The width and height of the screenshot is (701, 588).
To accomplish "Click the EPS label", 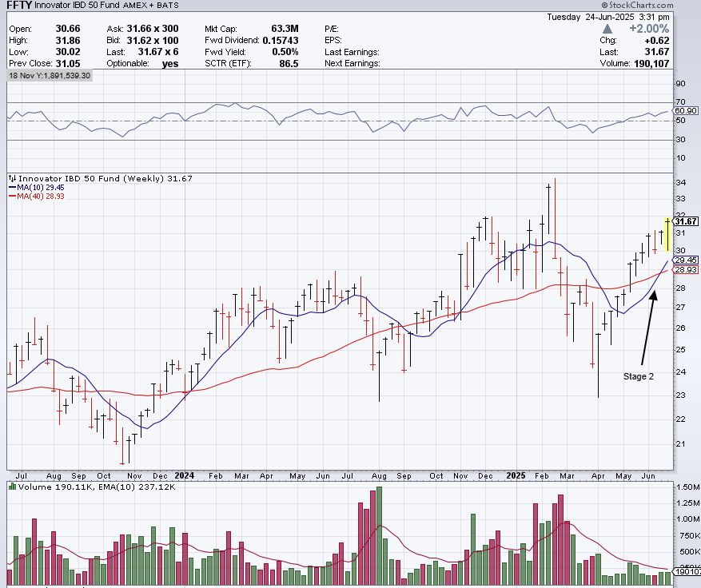I will point(333,40).
